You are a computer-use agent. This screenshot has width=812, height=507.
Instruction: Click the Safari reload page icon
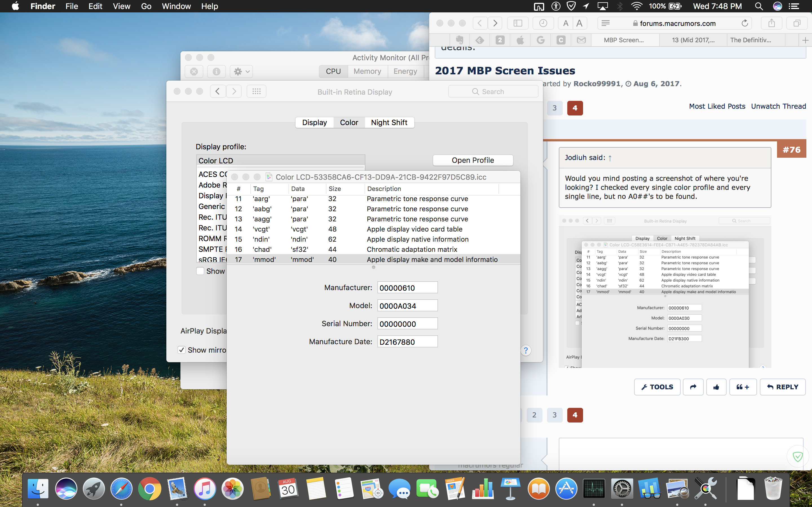tap(745, 23)
